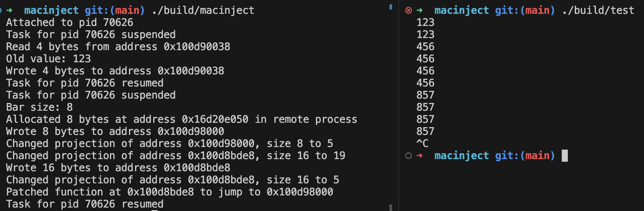This screenshot has height=211, width=644.
Task: Click the ^C interrupt line in right terminal
Action: pyautogui.click(x=422, y=144)
